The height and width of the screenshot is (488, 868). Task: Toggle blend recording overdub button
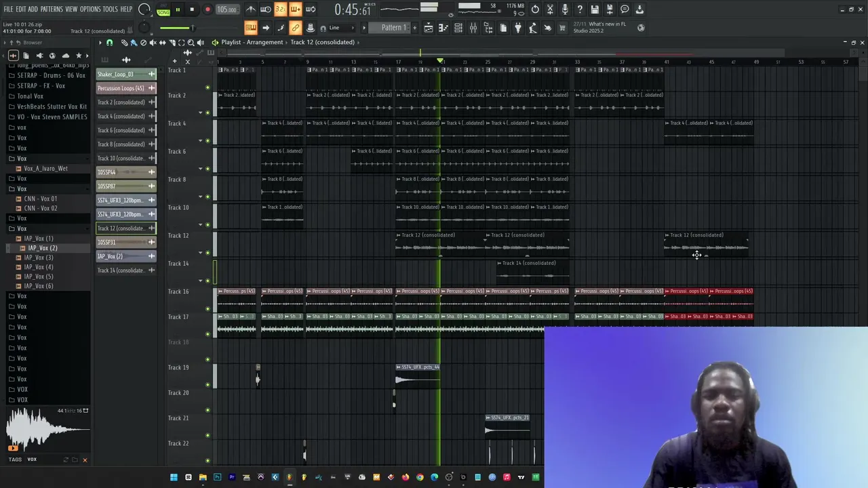click(x=295, y=9)
